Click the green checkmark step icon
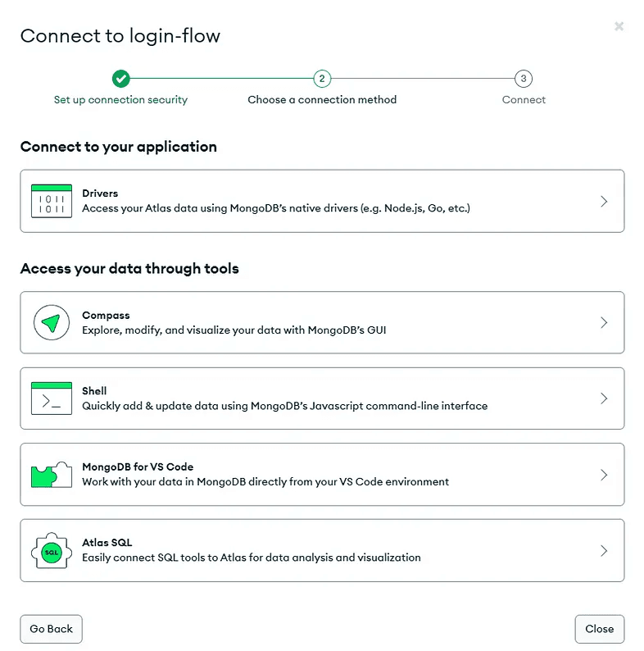 point(120,79)
